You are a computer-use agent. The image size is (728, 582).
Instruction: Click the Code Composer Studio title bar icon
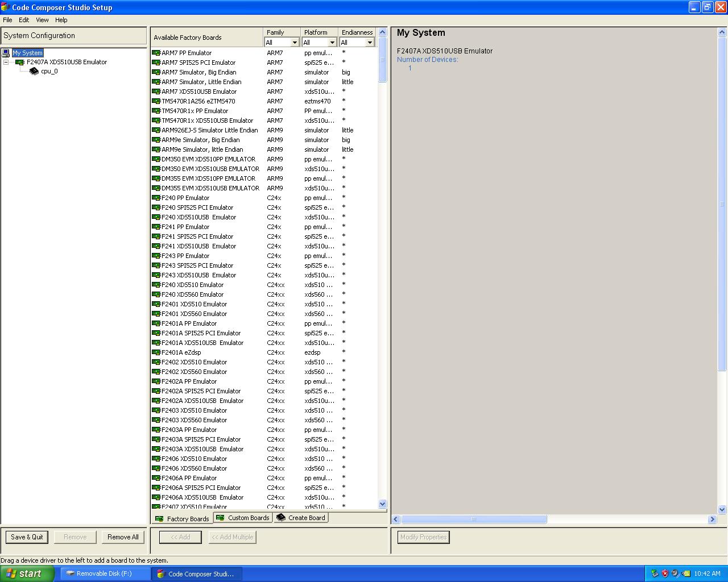(5, 7)
